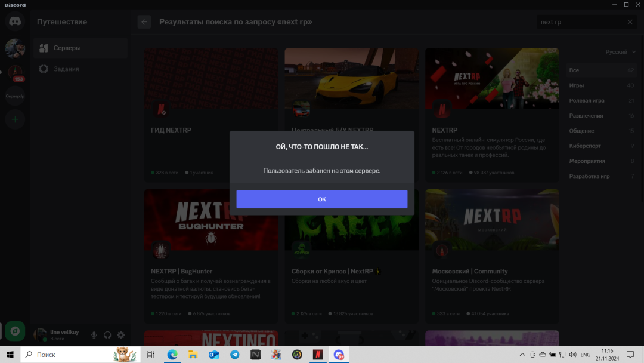Open Telegram from the taskbar
644x363 pixels.
pyautogui.click(x=235, y=355)
